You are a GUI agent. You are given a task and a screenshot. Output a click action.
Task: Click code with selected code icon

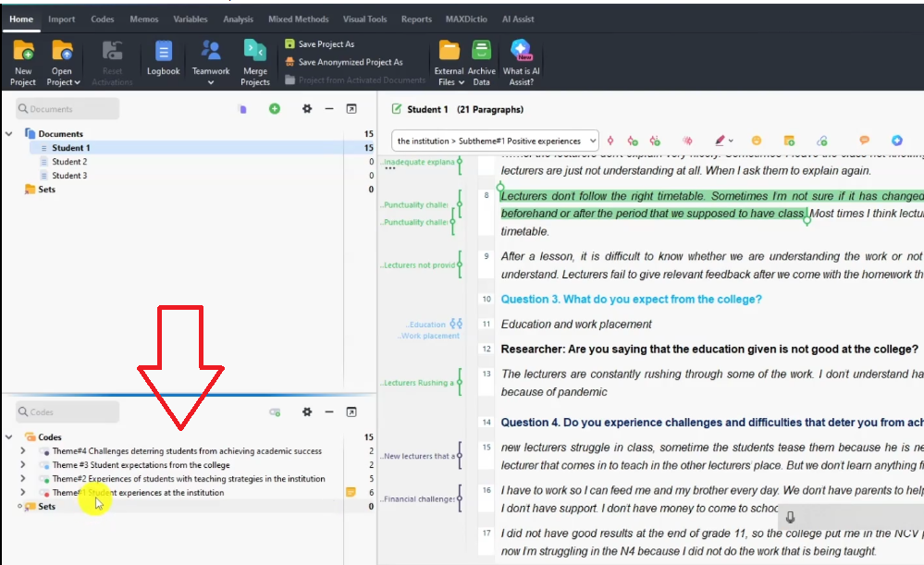coord(610,141)
